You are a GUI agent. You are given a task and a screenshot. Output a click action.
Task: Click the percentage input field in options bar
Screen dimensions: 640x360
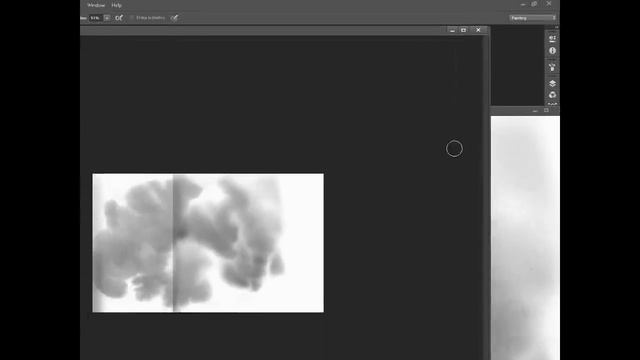pos(95,18)
